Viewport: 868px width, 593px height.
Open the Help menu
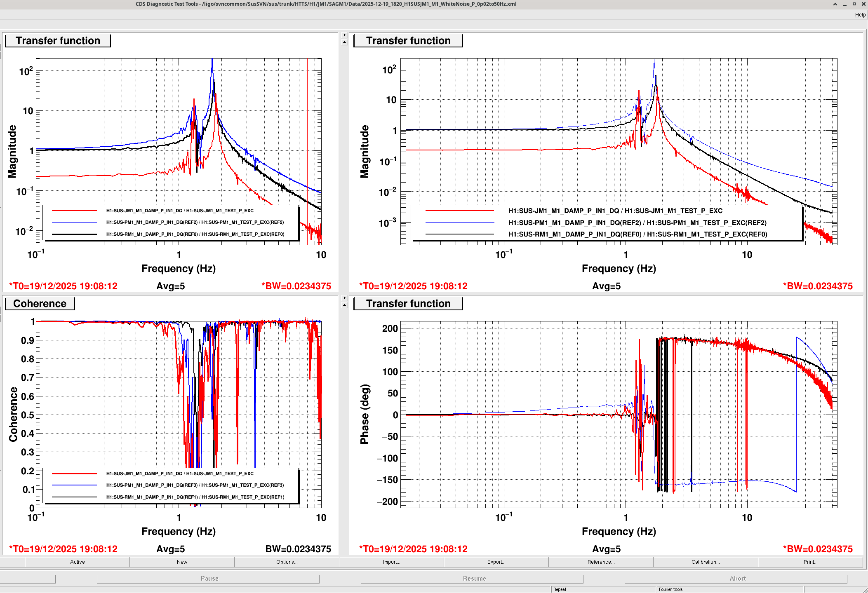860,15
